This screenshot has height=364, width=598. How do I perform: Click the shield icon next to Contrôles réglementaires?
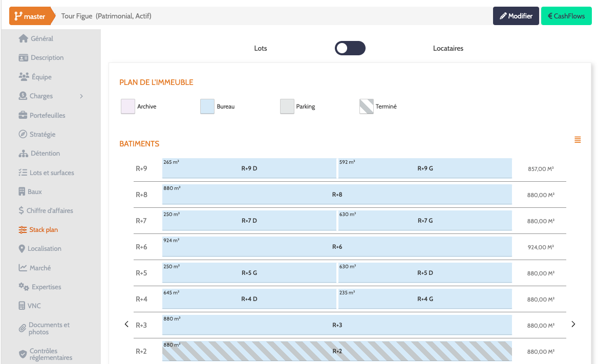tap(23, 354)
